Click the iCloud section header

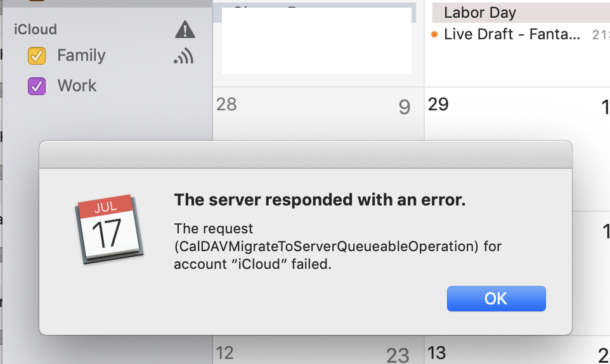(x=36, y=29)
